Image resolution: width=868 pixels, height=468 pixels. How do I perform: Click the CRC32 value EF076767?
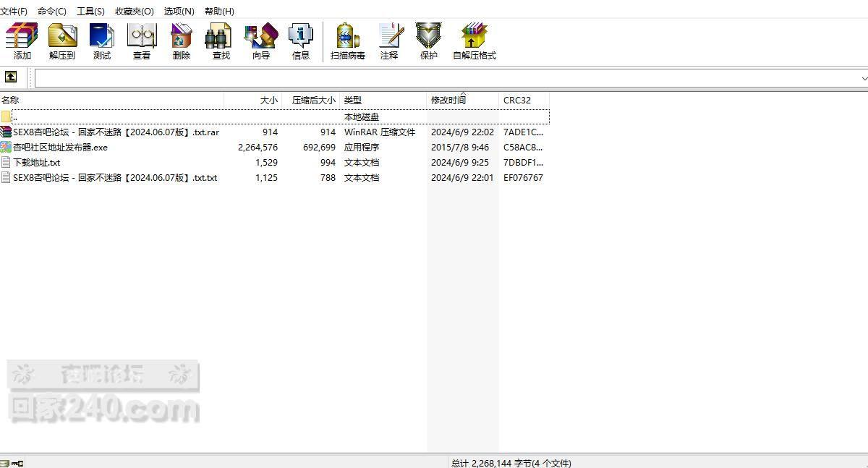(523, 178)
